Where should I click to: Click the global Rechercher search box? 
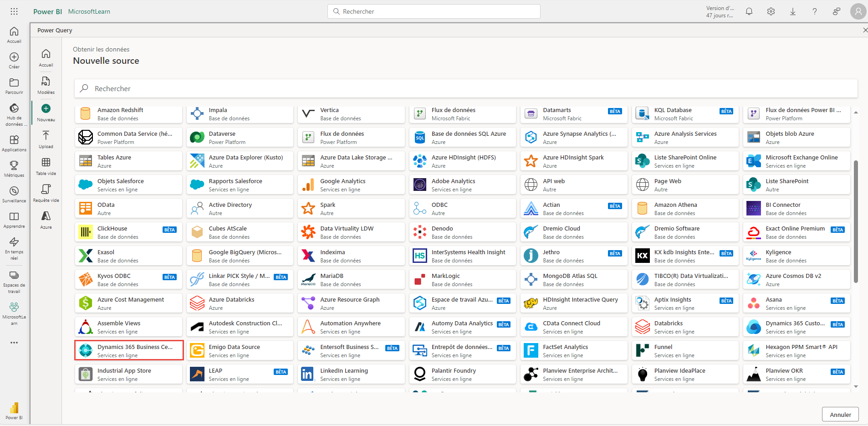434,11
